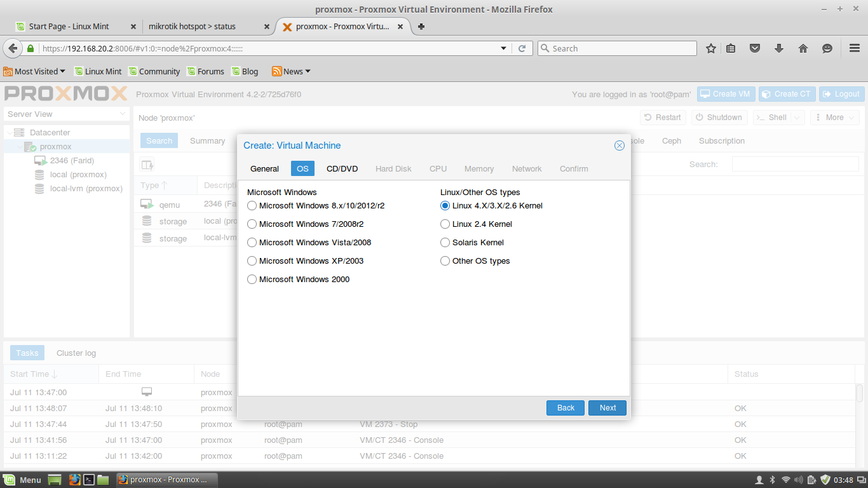Open Firefox hamburger menu

[x=855, y=48]
